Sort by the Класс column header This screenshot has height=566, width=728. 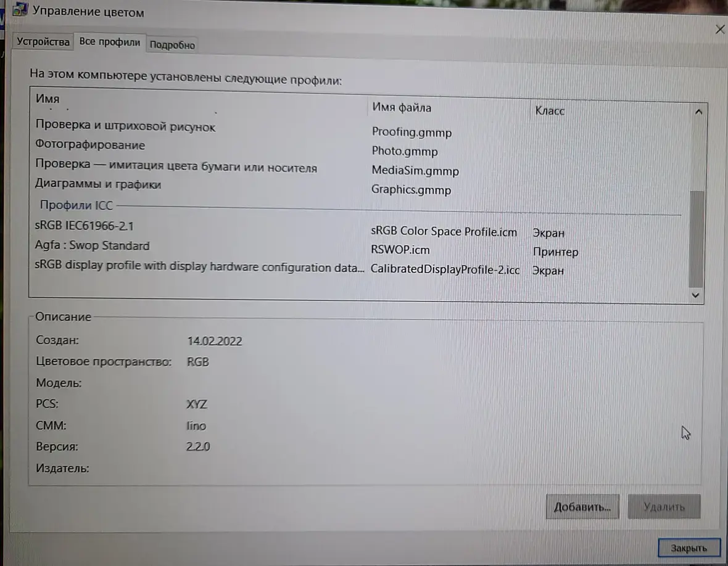550,111
